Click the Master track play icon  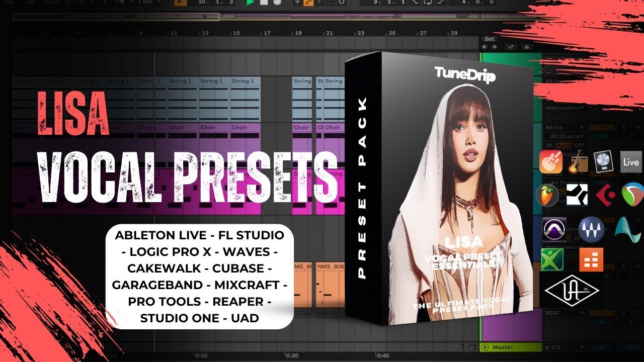(485, 347)
